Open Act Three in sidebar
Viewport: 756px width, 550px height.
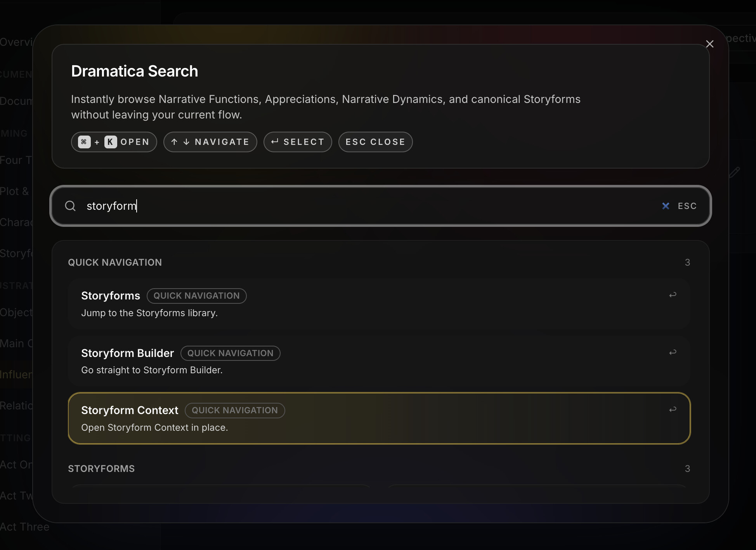click(x=24, y=527)
